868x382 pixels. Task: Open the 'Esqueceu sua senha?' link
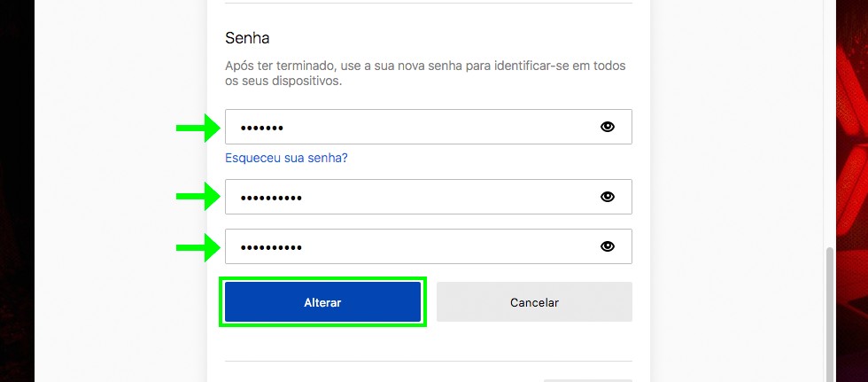pyautogui.click(x=286, y=158)
